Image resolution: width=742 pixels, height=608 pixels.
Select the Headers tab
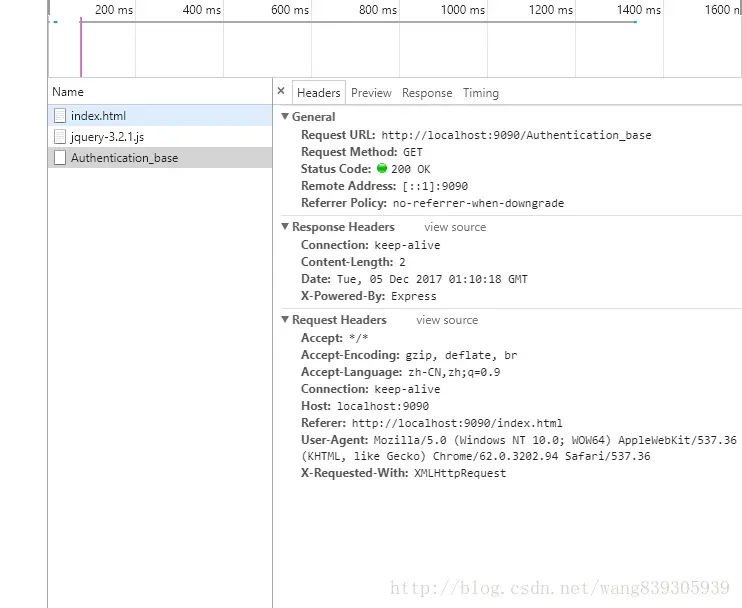point(318,93)
